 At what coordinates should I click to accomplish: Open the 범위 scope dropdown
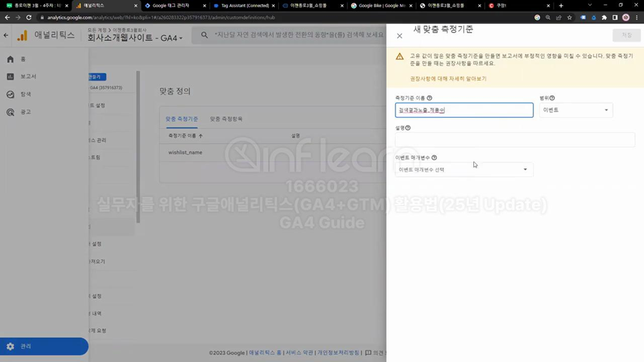click(x=575, y=110)
